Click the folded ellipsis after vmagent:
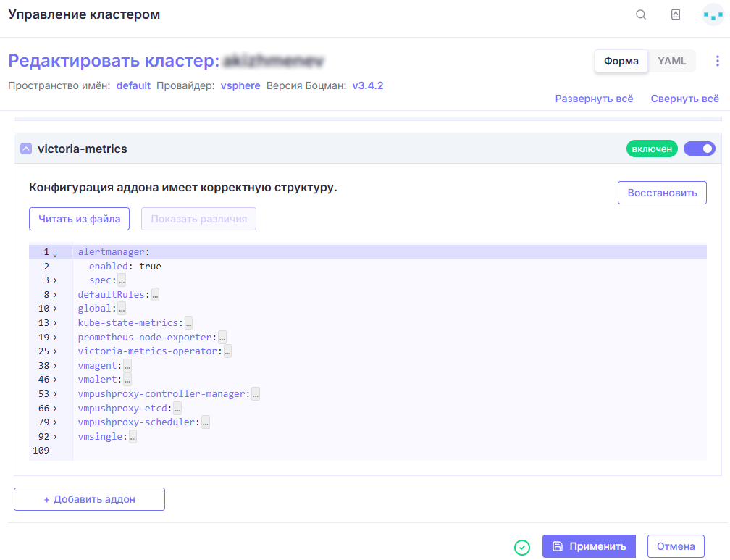The height and width of the screenshot is (560, 730). click(127, 366)
